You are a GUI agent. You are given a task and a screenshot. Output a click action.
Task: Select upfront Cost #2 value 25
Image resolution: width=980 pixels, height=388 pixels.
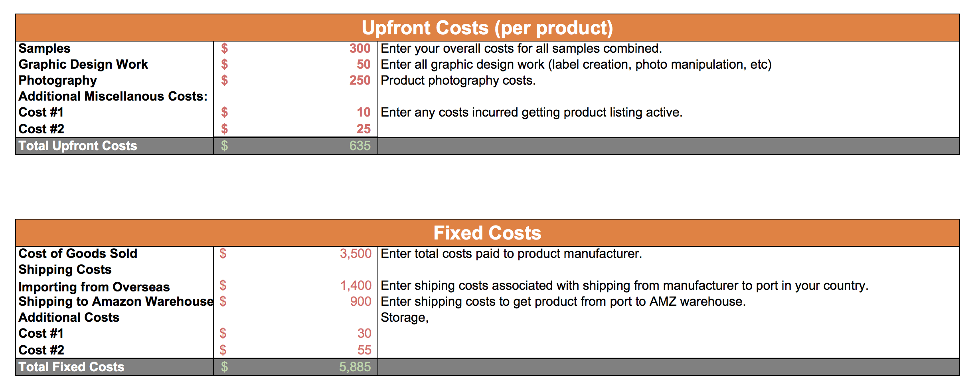[x=296, y=129]
